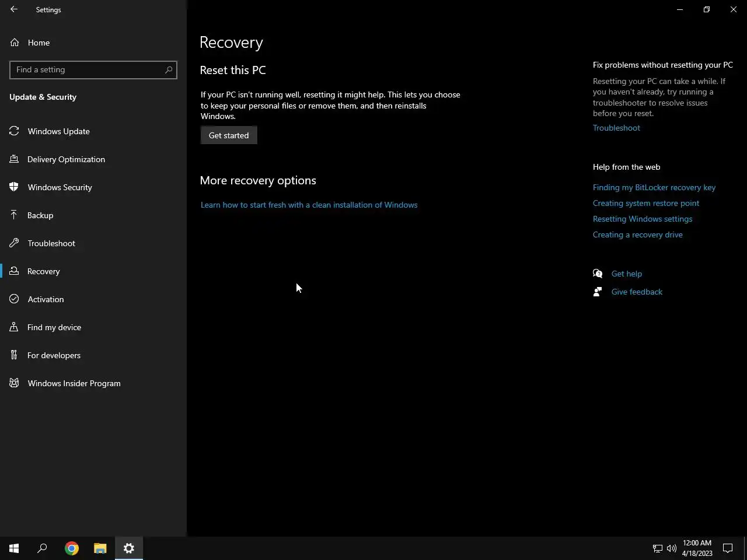Click the Settings gear in taskbar
Screen dimensions: 747x560
[129, 548]
